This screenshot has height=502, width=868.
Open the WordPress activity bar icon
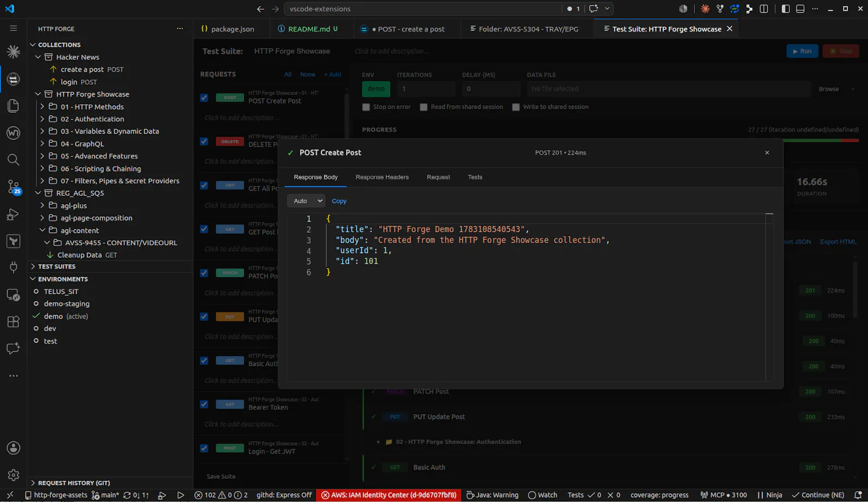(x=14, y=133)
